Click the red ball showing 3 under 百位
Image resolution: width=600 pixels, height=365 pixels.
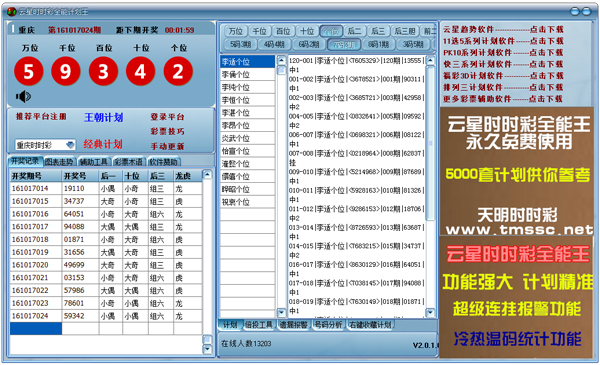[x=103, y=71]
